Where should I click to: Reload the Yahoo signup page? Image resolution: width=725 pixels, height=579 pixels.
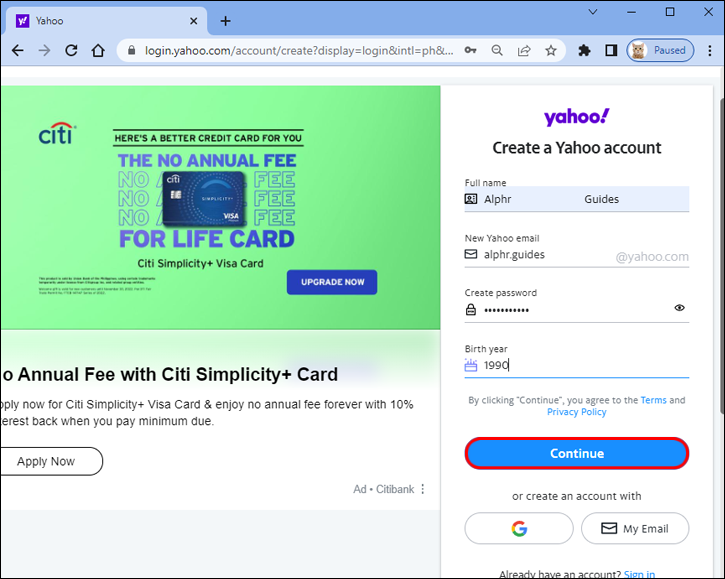click(71, 50)
